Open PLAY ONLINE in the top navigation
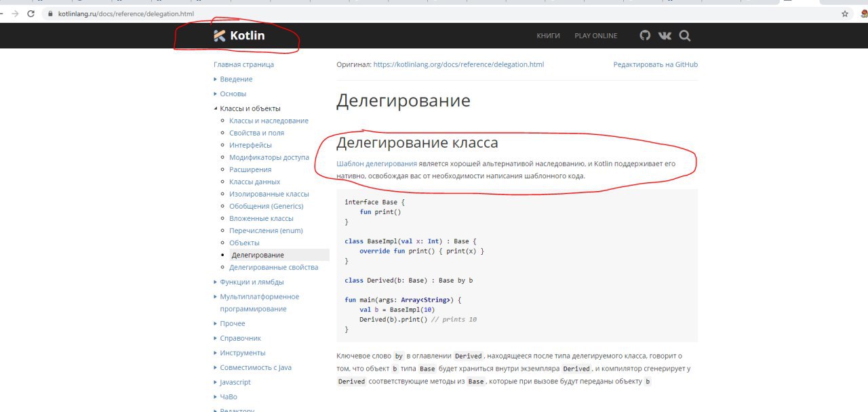The width and height of the screenshot is (868, 412). click(596, 36)
